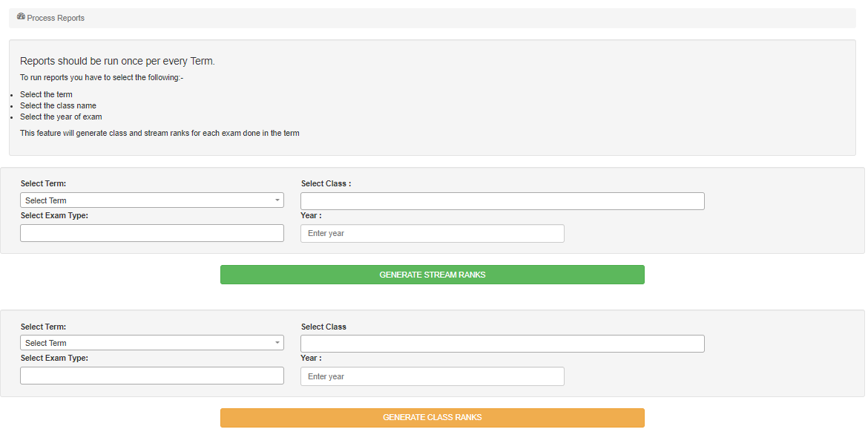The height and width of the screenshot is (432, 868).
Task: Click the Select Class label in stream ranks form
Action: click(x=326, y=183)
